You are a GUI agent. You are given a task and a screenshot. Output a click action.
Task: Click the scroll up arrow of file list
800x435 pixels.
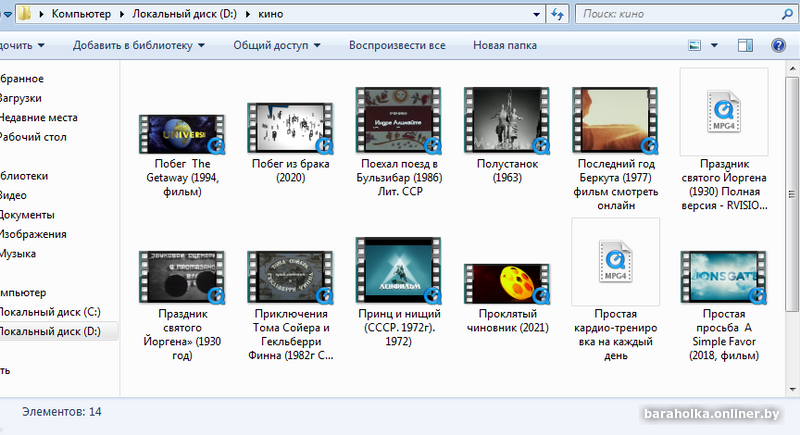point(792,68)
